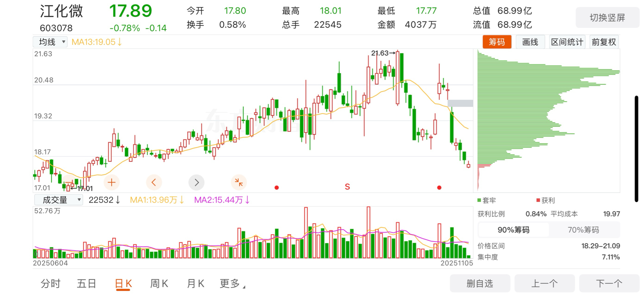Open the 画线 drawing tool

coord(530,42)
